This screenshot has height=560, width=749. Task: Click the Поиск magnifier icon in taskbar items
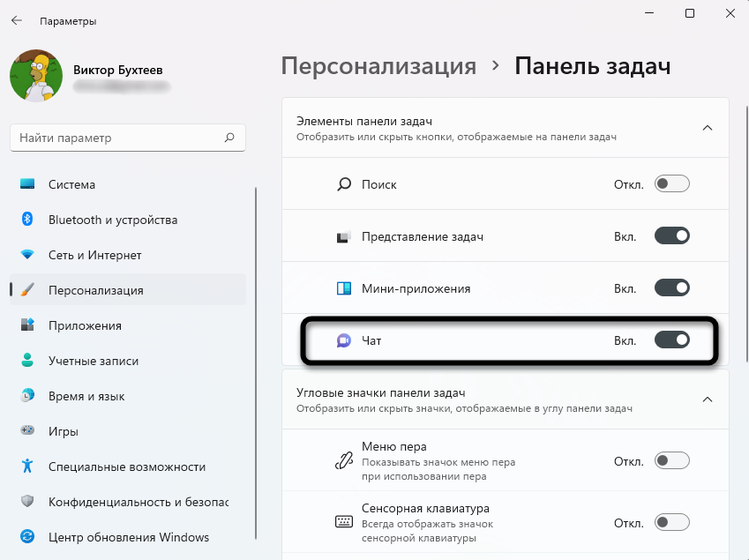344,184
